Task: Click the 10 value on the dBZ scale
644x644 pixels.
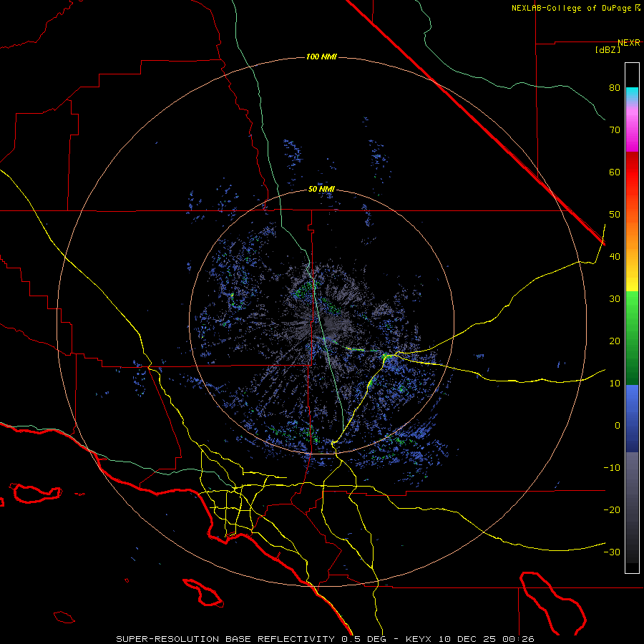Action: pos(615,384)
